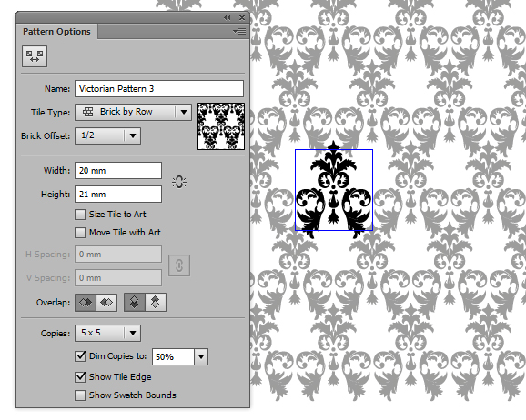Select the Pattern Options tab
526x420 pixels.
click(x=56, y=32)
